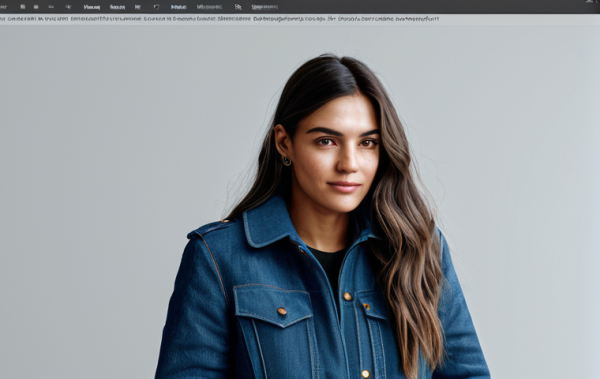Click the round earring in the portrait image
600x379 pixels.
tap(287, 161)
